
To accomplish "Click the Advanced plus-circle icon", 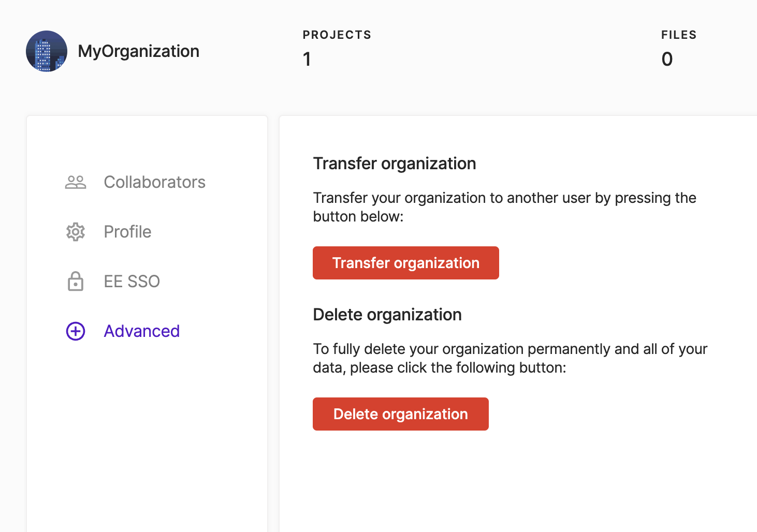I will [76, 331].
